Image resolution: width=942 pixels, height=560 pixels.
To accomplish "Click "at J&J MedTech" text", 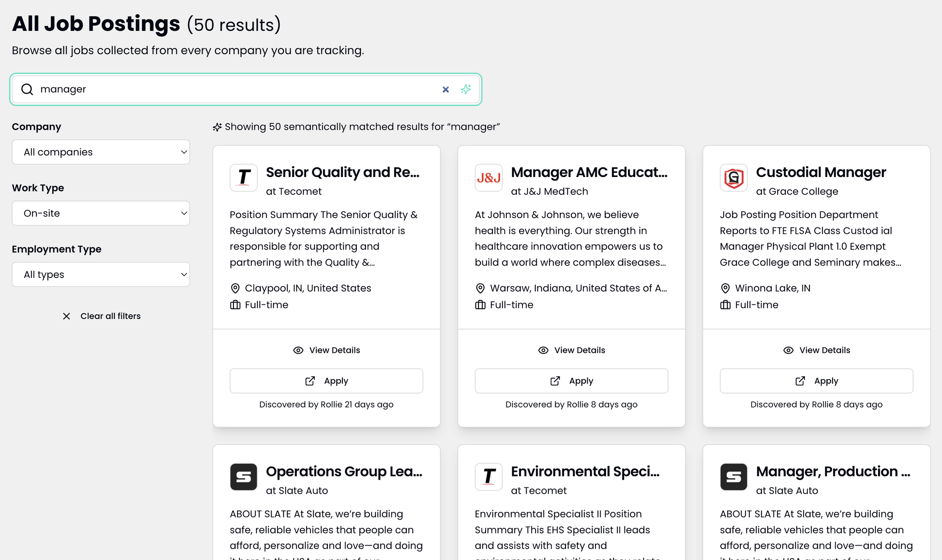I will click(549, 191).
